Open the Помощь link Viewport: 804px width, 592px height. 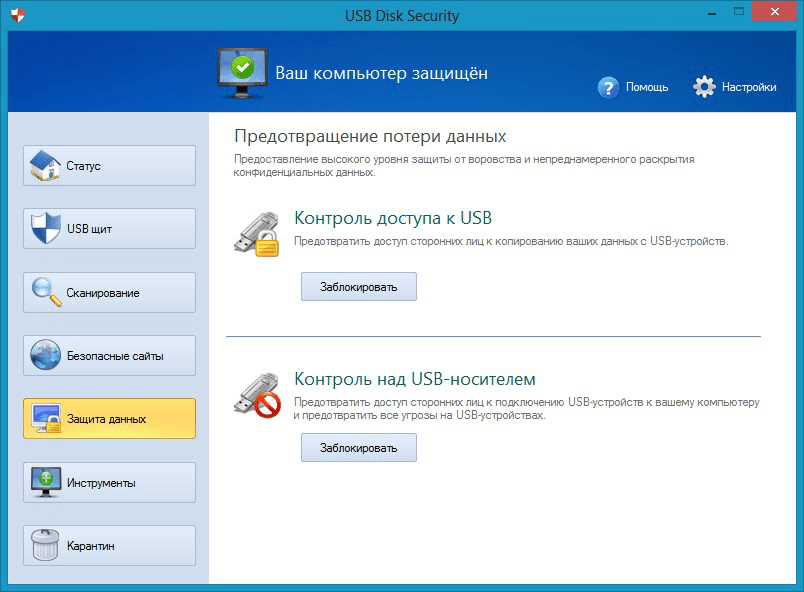[x=647, y=87]
